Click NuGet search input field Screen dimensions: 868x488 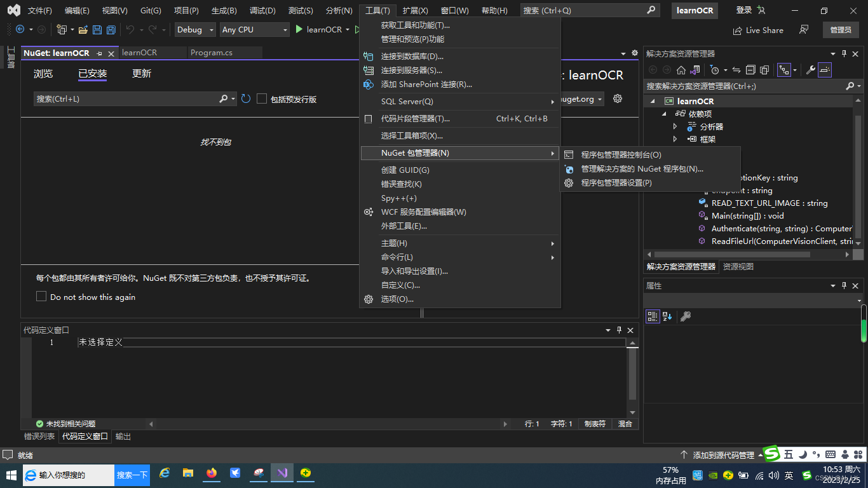click(126, 98)
